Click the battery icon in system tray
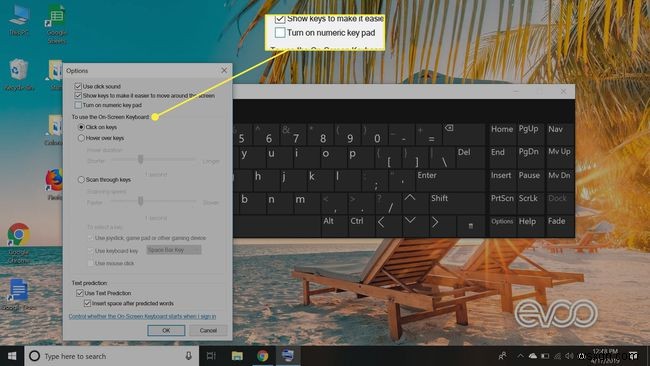 point(545,356)
